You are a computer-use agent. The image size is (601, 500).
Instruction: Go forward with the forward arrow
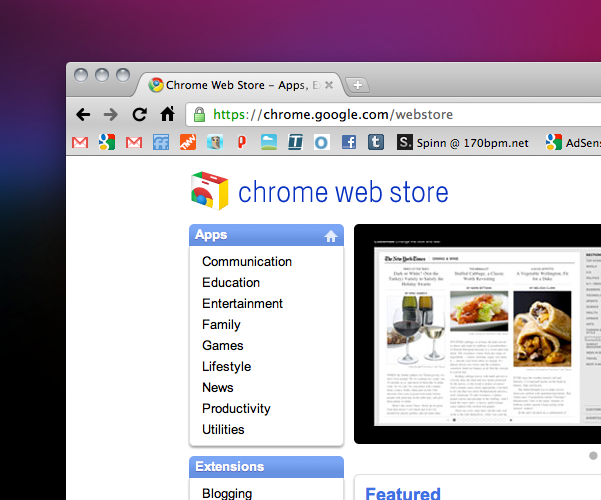111,115
